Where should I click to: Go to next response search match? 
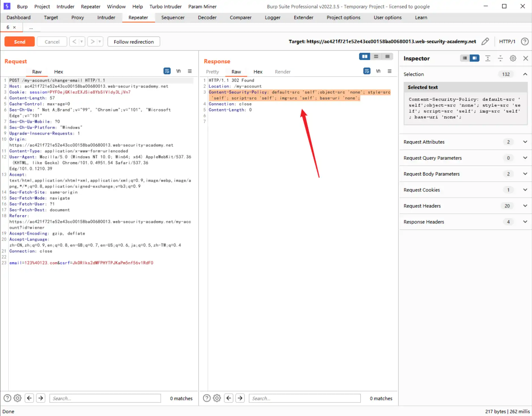click(x=240, y=398)
